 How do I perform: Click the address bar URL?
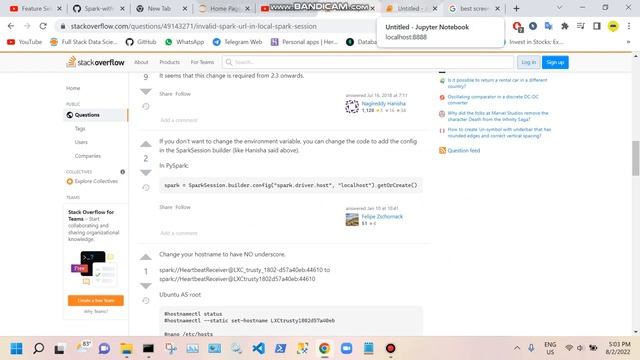(x=193, y=26)
